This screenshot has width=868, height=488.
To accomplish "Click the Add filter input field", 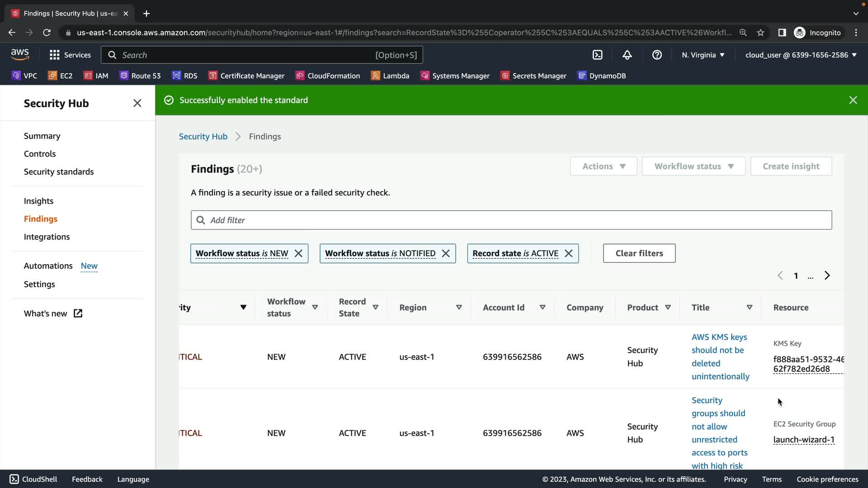I will coord(511,220).
